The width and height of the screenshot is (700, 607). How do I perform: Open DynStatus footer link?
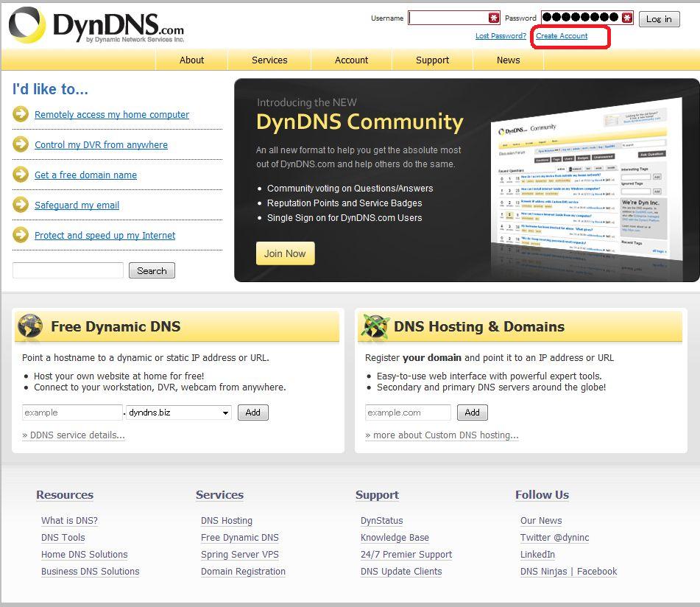382,520
